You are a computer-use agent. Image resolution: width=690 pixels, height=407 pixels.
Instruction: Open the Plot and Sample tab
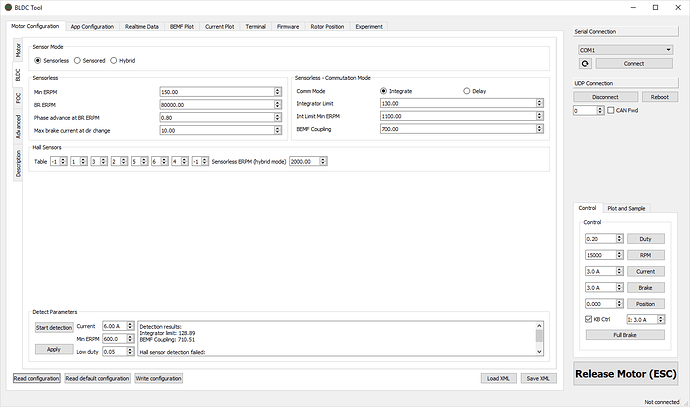pyautogui.click(x=627, y=208)
